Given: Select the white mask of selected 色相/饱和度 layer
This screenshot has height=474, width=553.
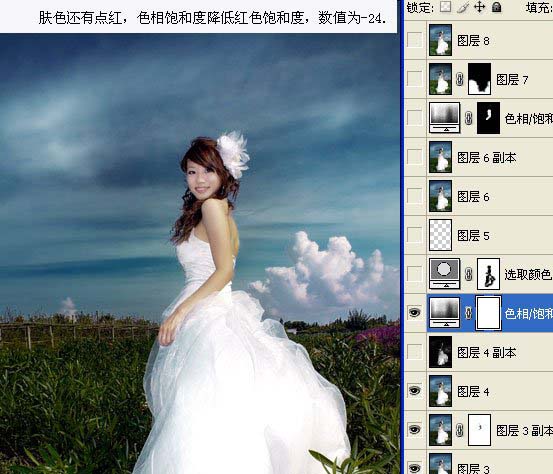Looking at the screenshot, I should click(488, 313).
